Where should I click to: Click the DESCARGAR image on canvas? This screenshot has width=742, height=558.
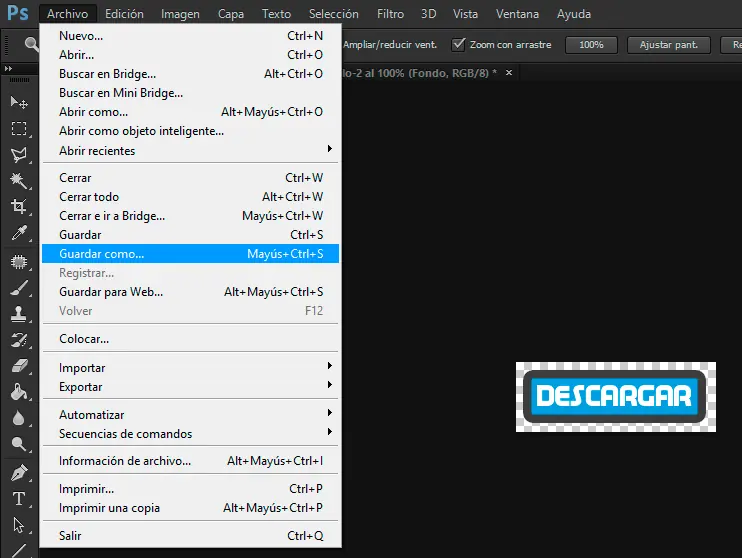click(616, 397)
